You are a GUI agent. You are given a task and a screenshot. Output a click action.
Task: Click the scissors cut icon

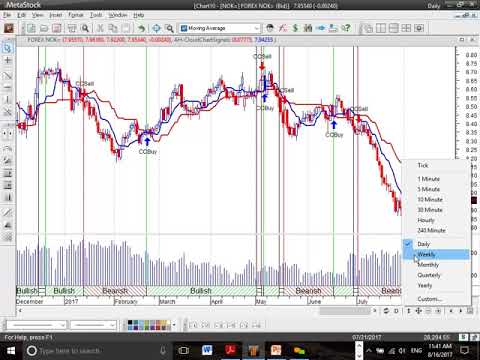click(x=100, y=28)
